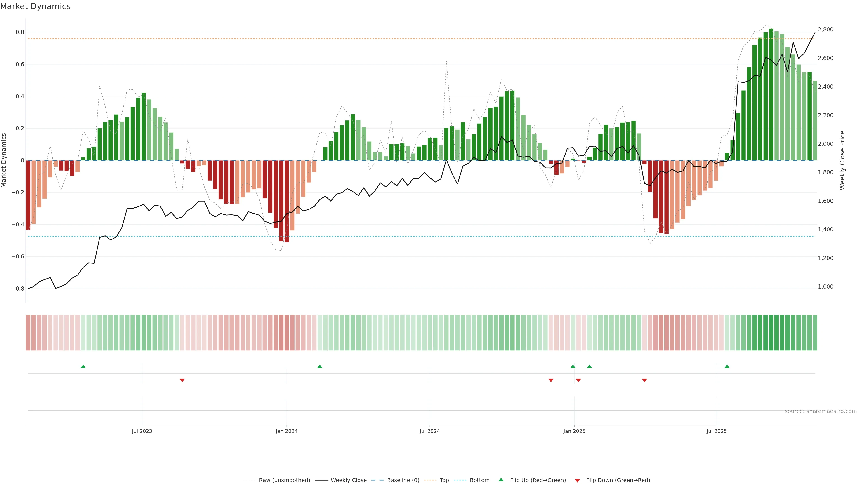868x488 pixels.
Task: Toggle the Bottom threshold legend entry
Action: pos(479,480)
